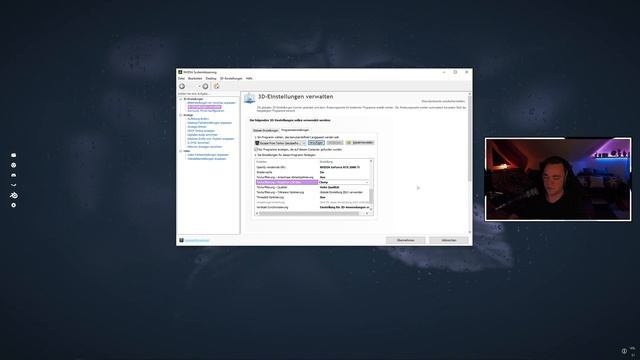Open Mehrere Anzeigen einrichten
640x360 pixels.
204,147
